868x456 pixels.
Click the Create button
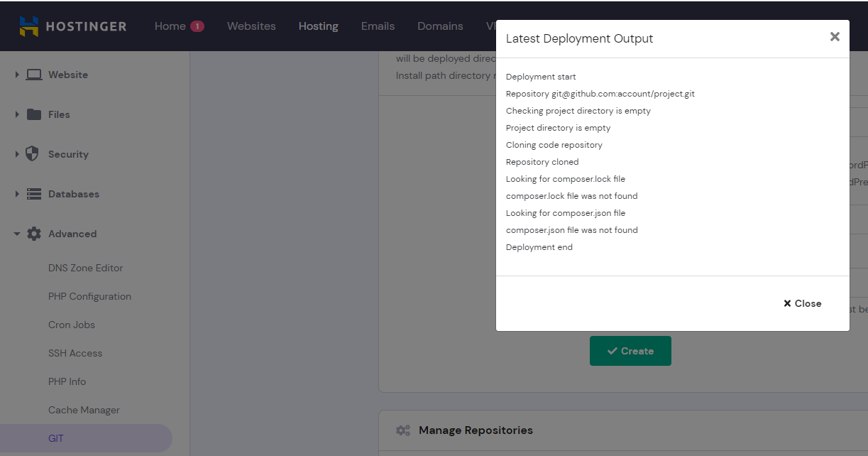(630, 350)
